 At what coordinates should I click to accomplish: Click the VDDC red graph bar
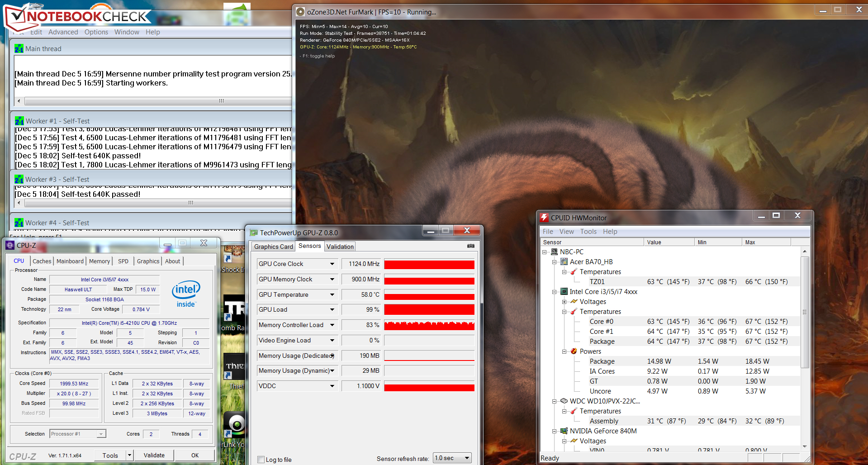pyautogui.click(x=429, y=387)
